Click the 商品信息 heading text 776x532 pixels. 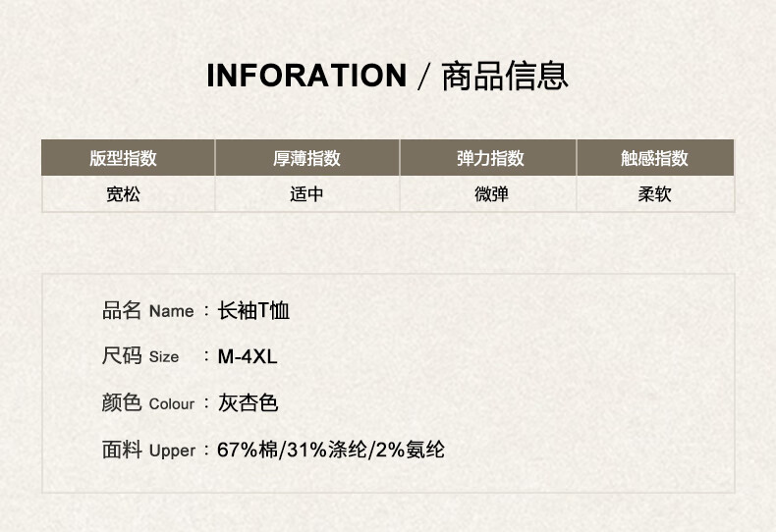(x=504, y=76)
